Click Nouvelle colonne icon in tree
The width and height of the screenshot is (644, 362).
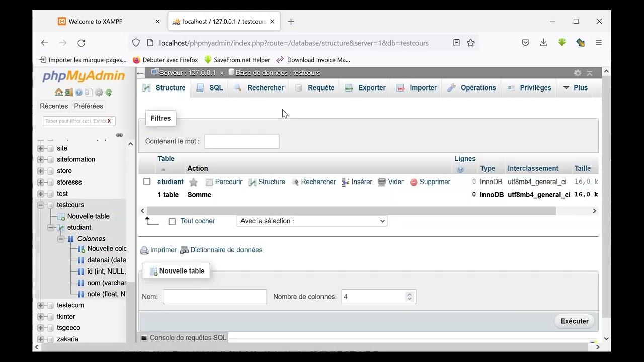(x=81, y=249)
